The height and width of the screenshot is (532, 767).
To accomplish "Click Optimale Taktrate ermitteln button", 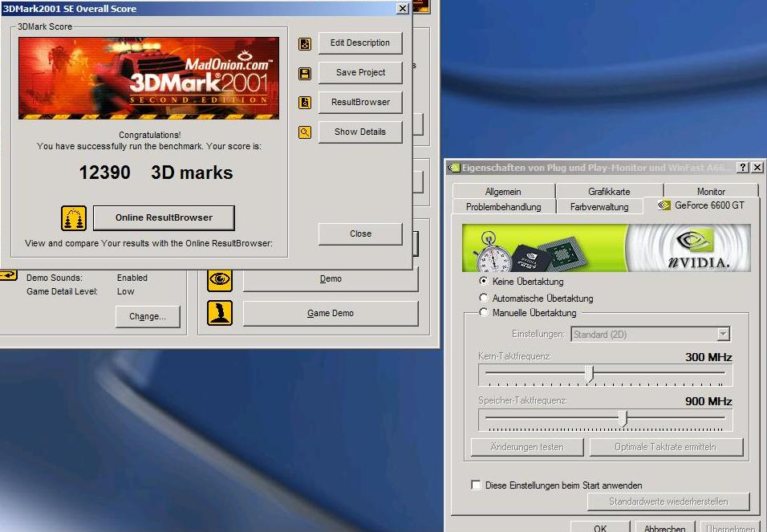I will (x=666, y=447).
